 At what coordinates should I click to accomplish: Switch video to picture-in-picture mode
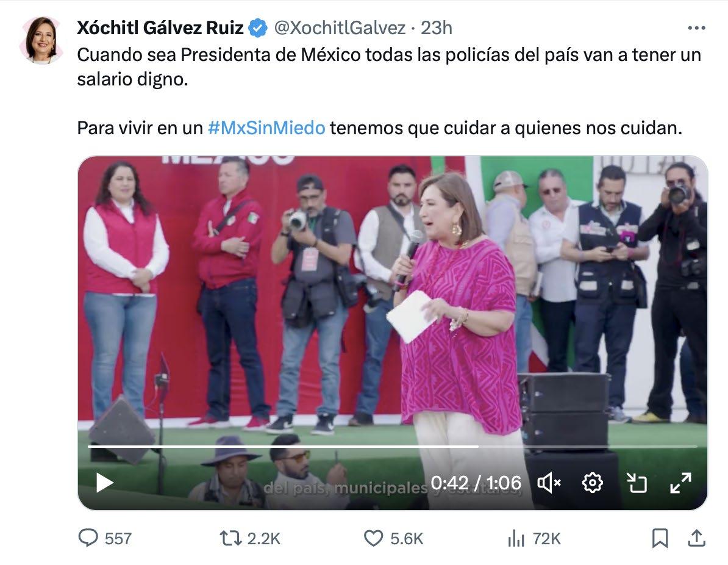point(637,483)
